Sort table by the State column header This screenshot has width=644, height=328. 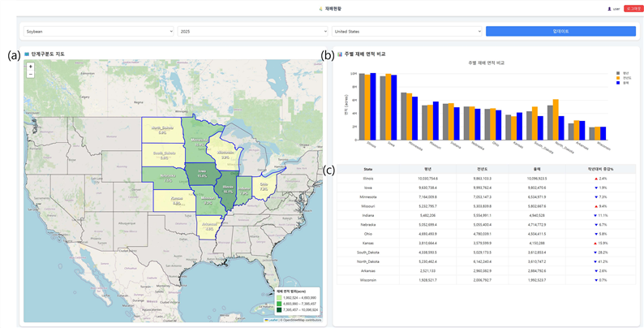click(368, 169)
